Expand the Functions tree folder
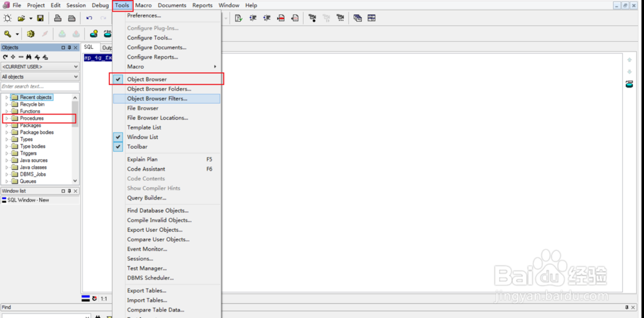The image size is (644, 318). [x=6, y=111]
